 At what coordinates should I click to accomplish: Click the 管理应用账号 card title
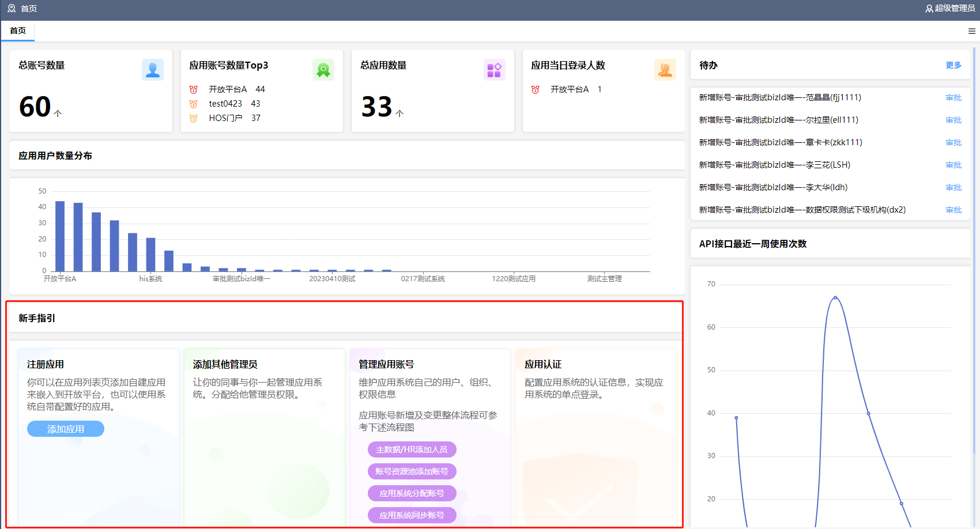pyautogui.click(x=386, y=364)
